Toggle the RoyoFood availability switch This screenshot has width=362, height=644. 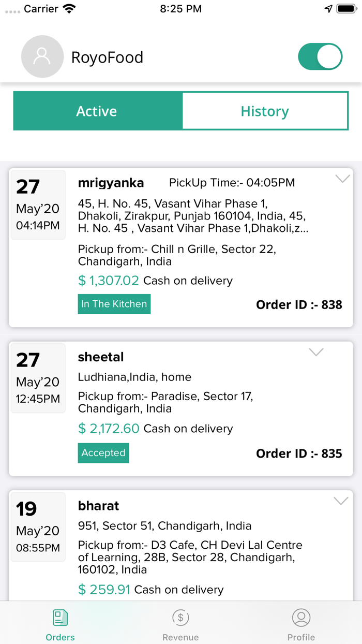(320, 57)
